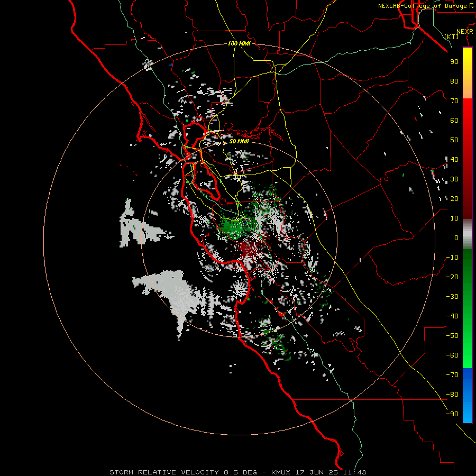Screen dimensions: 476x476
Task: Click the 80 value on velocity scale
Action: point(454,81)
